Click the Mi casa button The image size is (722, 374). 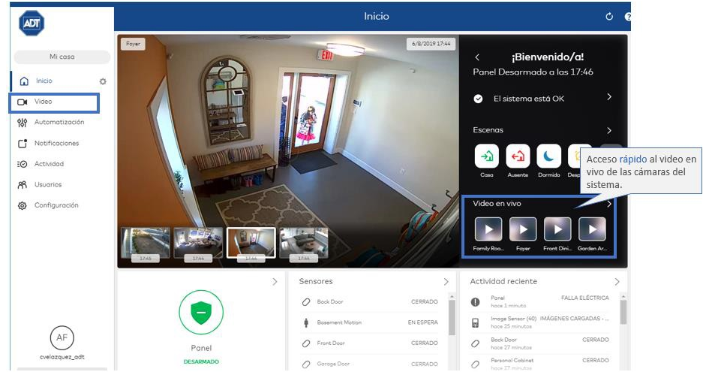[x=62, y=57]
